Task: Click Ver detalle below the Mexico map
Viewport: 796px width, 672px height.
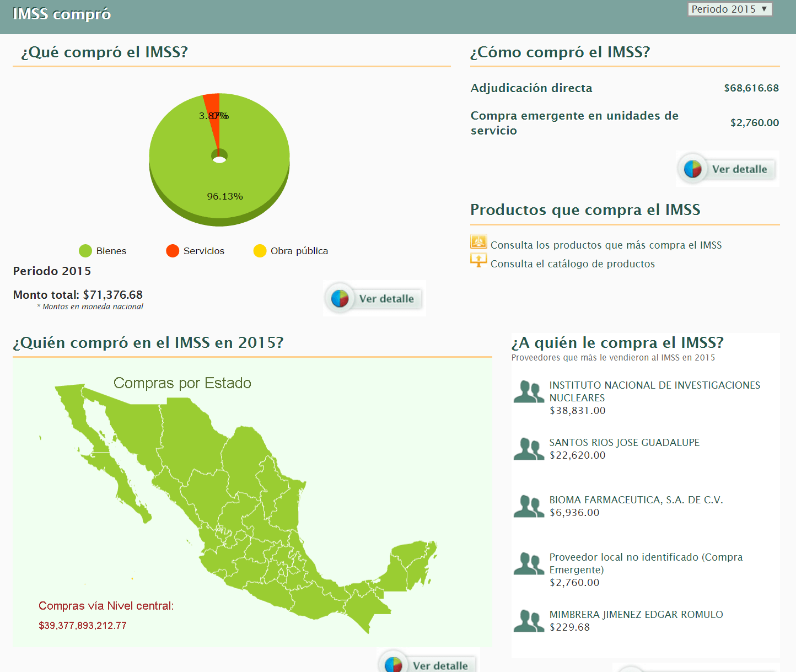Action: point(428,661)
